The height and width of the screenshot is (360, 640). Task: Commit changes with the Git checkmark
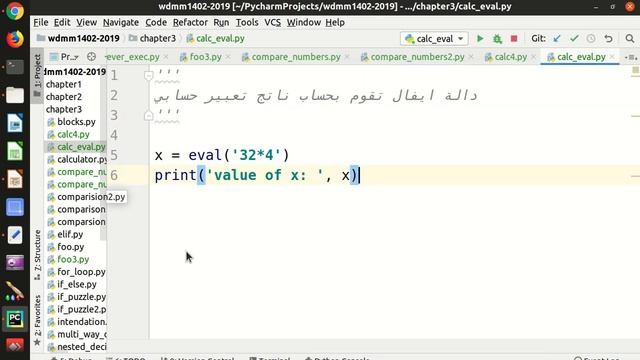click(x=574, y=39)
